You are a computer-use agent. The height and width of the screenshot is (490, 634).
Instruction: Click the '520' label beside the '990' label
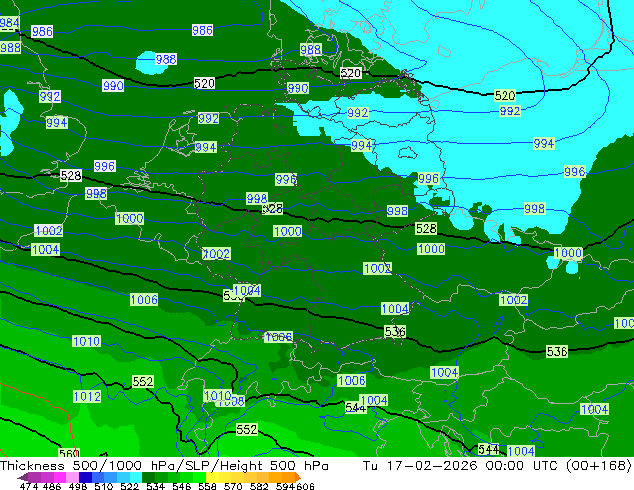(204, 84)
